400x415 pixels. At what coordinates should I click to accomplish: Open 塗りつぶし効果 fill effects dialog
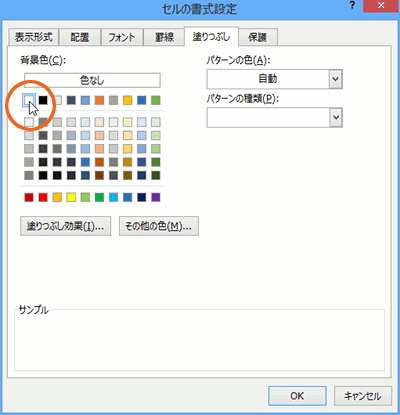click(x=66, y=226)
